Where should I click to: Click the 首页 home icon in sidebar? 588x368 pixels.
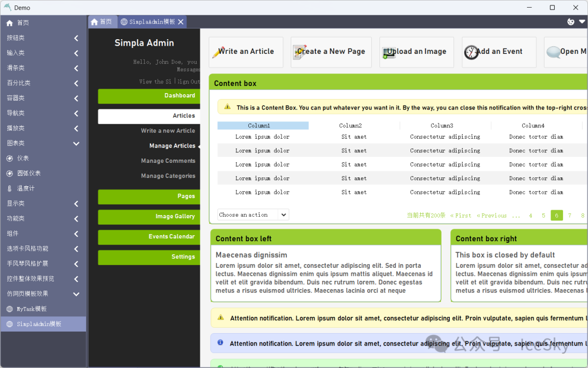click(10, 23)
